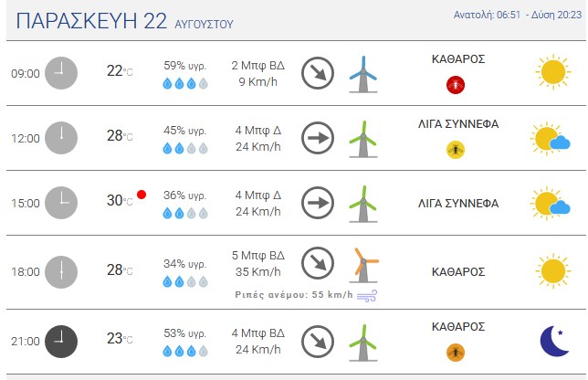Click the humidity droplets at 09:00
Viewport: 588px width, 380px height.
click(x=185, y=83)
